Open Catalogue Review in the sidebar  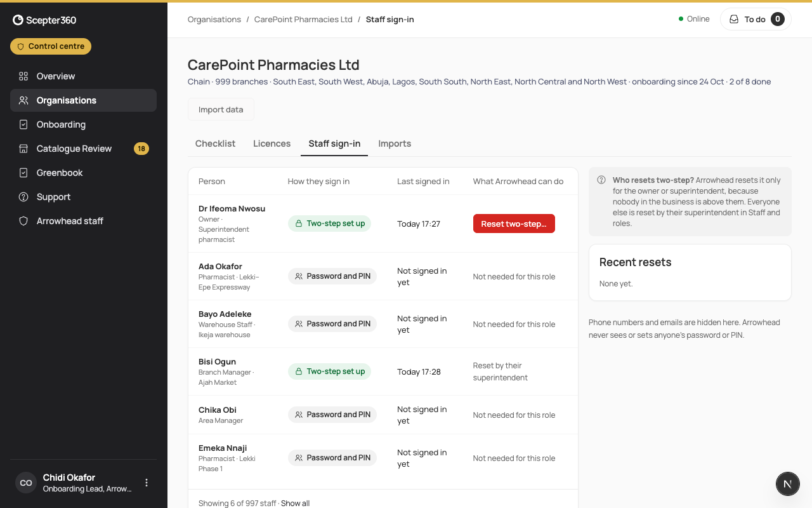pos(83,149)
